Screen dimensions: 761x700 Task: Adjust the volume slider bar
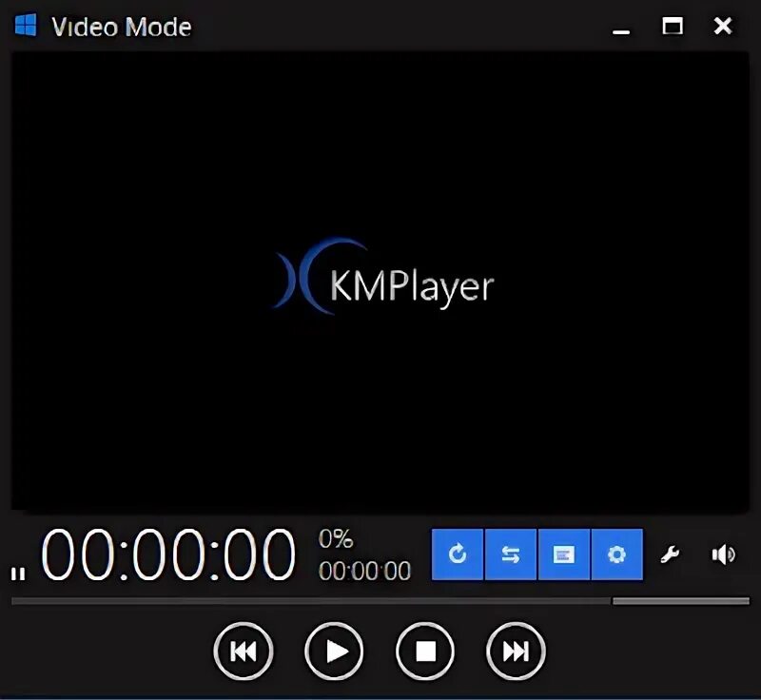tap(681, 601)
